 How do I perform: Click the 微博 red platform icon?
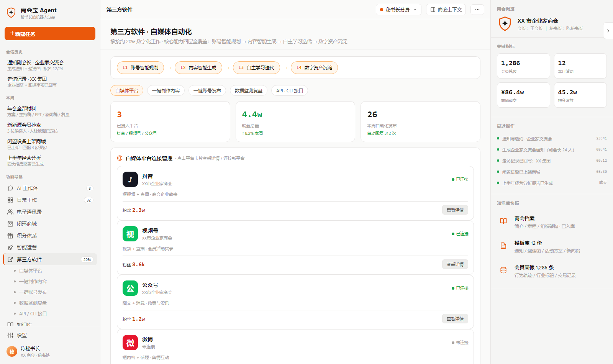130,343
